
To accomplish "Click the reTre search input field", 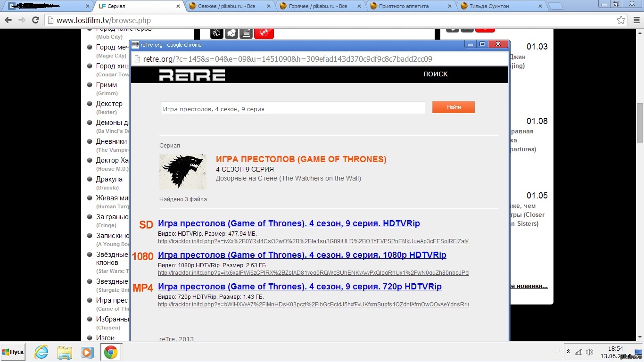I will pyautogui.click(x=293, y=108).
